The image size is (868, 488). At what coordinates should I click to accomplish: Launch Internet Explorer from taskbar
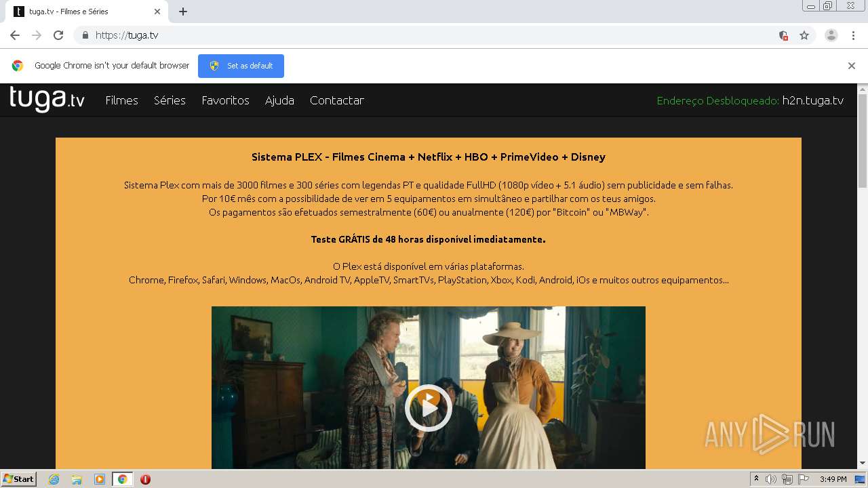54,479
